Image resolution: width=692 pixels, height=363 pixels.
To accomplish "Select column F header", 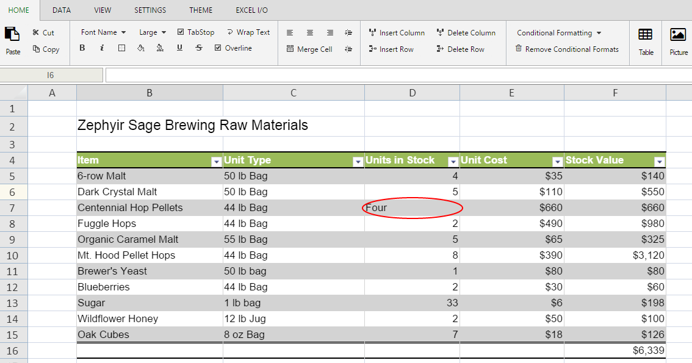I will pyautogui.click(x=615, y=93).
